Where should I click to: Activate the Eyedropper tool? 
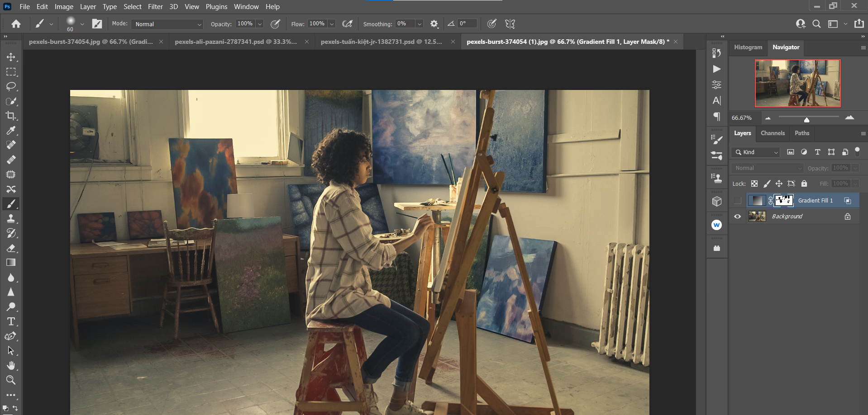click(11, 131)
